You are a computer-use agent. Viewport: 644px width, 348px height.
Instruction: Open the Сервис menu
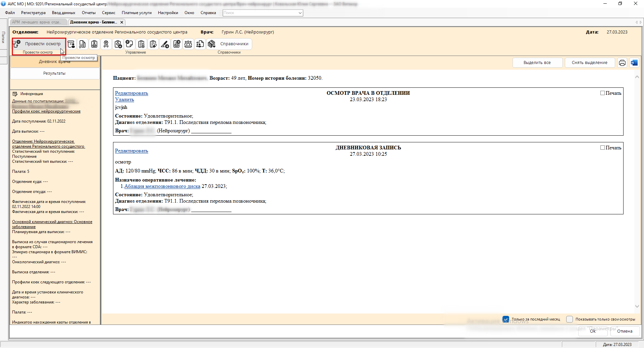(108, 13)
